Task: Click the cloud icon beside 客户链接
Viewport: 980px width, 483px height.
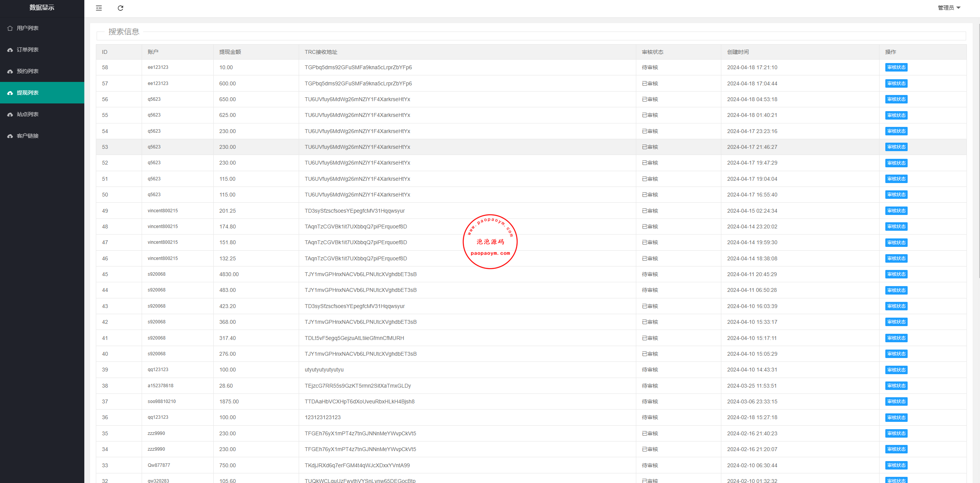Action: coord(10,136)
